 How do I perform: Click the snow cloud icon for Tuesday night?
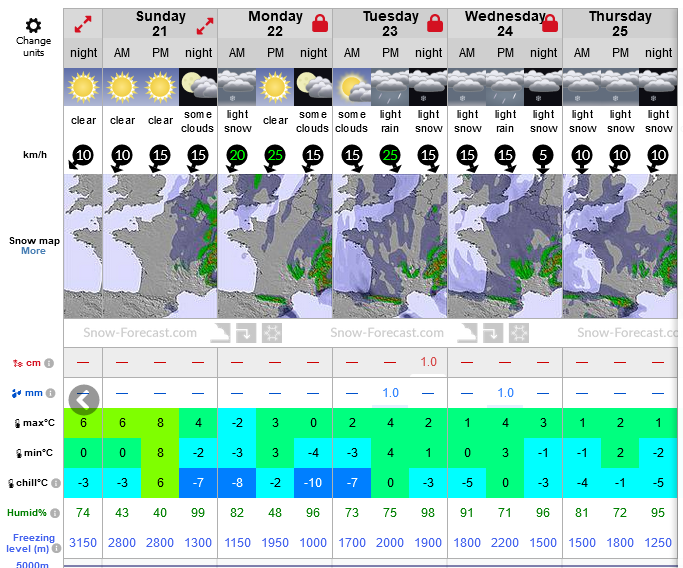428,87
